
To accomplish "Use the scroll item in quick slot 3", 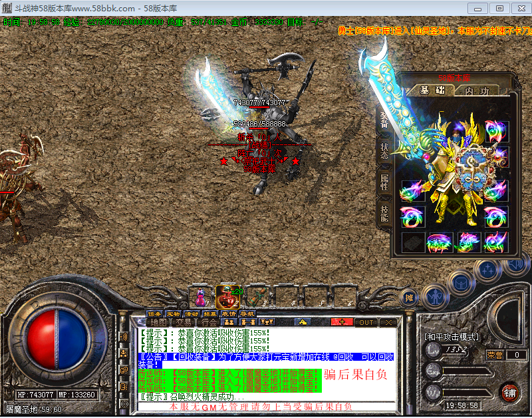I will pos(257,296).
